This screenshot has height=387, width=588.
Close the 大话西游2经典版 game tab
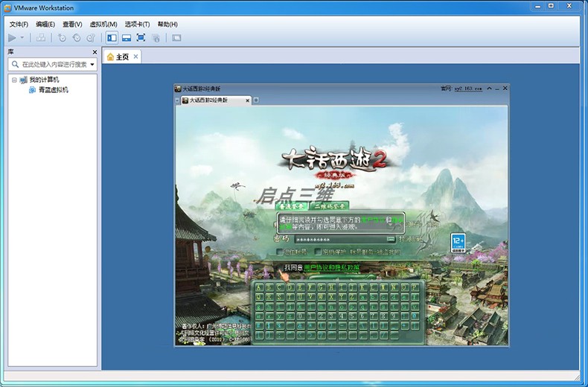click(248, 100)
